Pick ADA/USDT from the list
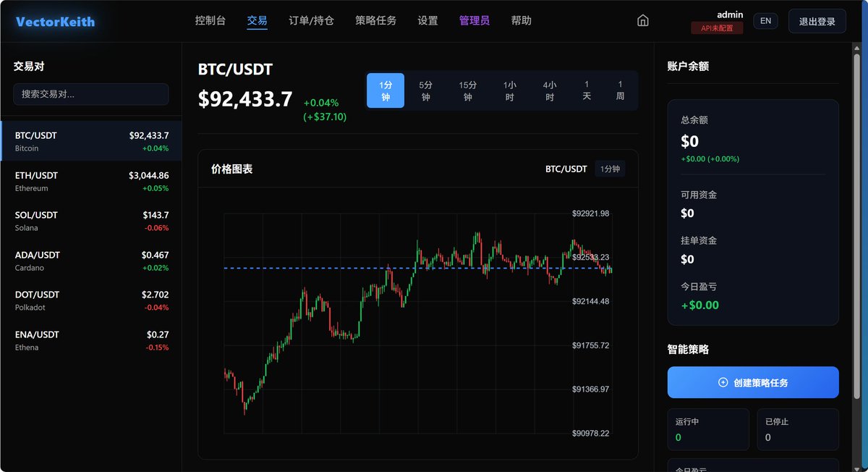 pyautogui.click(x=91, y=261)
